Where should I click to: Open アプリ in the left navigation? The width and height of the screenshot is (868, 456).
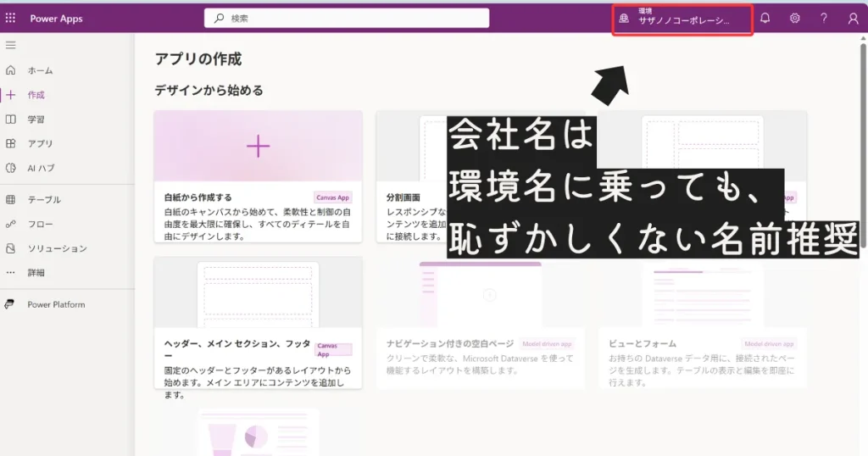tap(40, 143)
